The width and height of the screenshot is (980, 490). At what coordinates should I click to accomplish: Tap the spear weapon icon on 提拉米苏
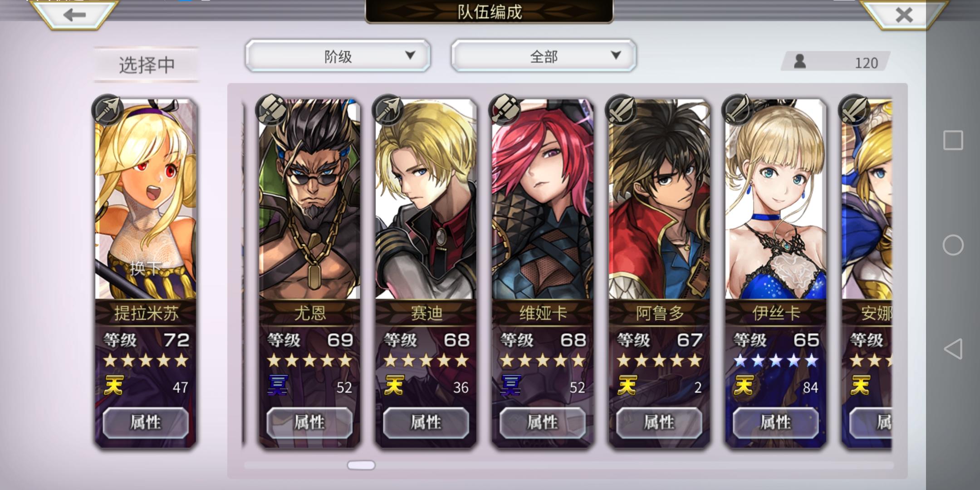tap(108, 109)
